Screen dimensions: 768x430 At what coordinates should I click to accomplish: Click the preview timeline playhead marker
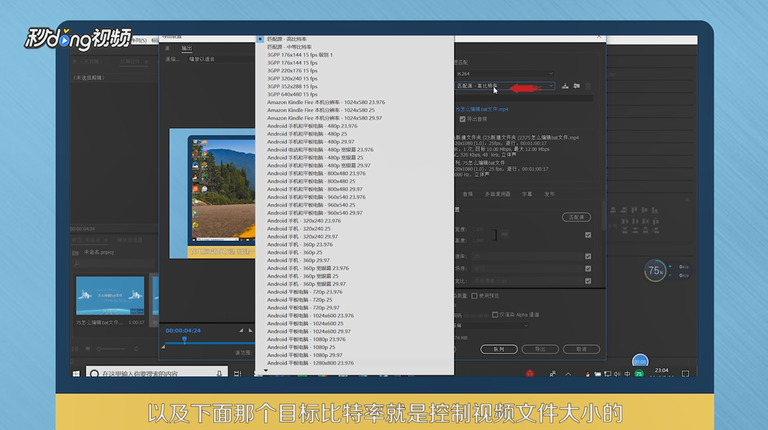click(x=185, y=339)
